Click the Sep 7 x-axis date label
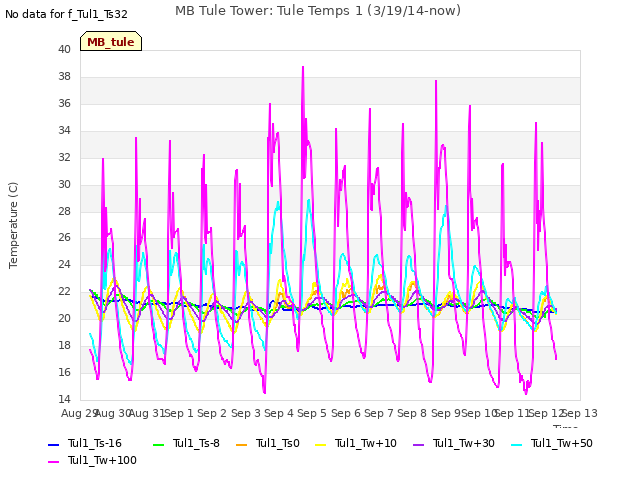This screenshot has width=640, height=480. 379,413
